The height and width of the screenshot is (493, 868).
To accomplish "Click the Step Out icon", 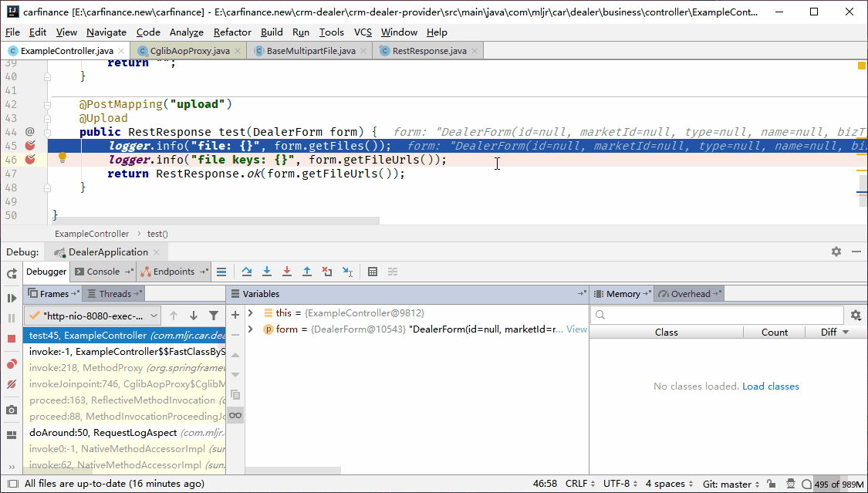I will coord(307,272).
